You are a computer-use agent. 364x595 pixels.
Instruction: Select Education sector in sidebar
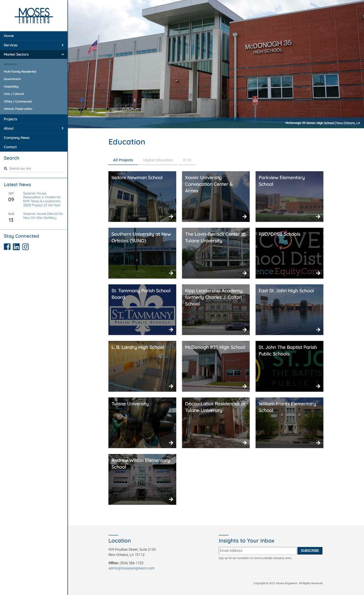tap(11, 64)
